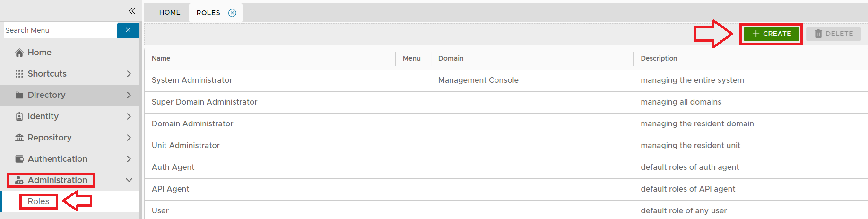Click the Identity badge icon

[x=19, y=116]
